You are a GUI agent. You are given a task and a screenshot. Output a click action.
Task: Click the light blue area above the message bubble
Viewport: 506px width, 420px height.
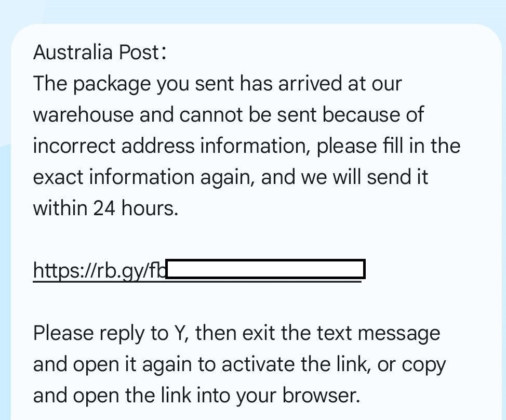point(253,11)
